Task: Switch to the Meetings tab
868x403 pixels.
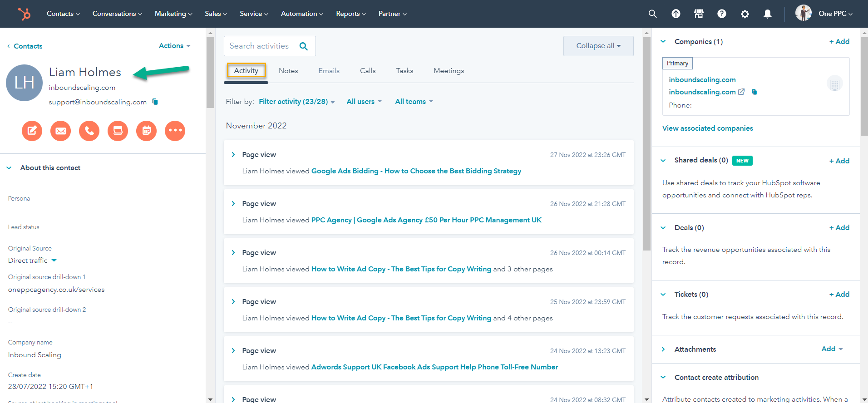Action: tap(449, 71)
